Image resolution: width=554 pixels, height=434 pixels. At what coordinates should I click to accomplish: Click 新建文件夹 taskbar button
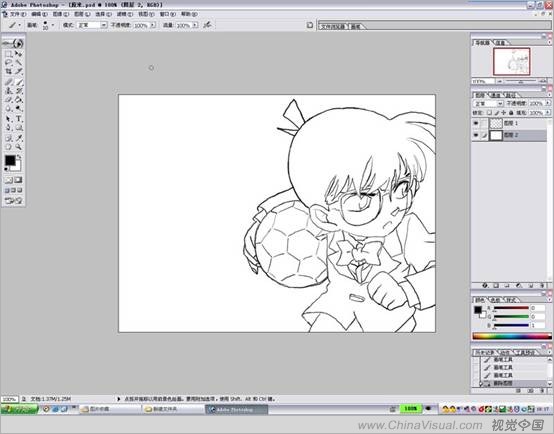172,409
